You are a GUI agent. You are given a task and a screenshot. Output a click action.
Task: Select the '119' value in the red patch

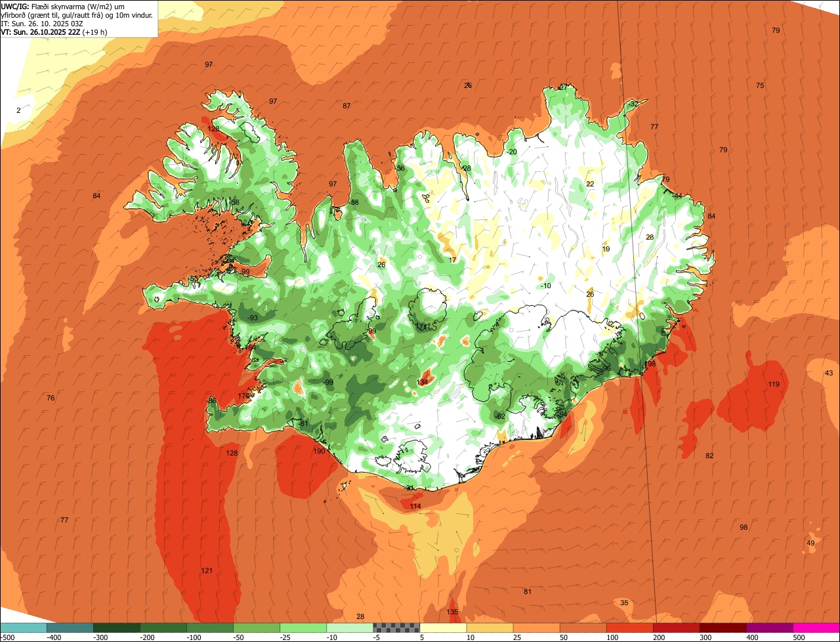(x=774, y=384)
